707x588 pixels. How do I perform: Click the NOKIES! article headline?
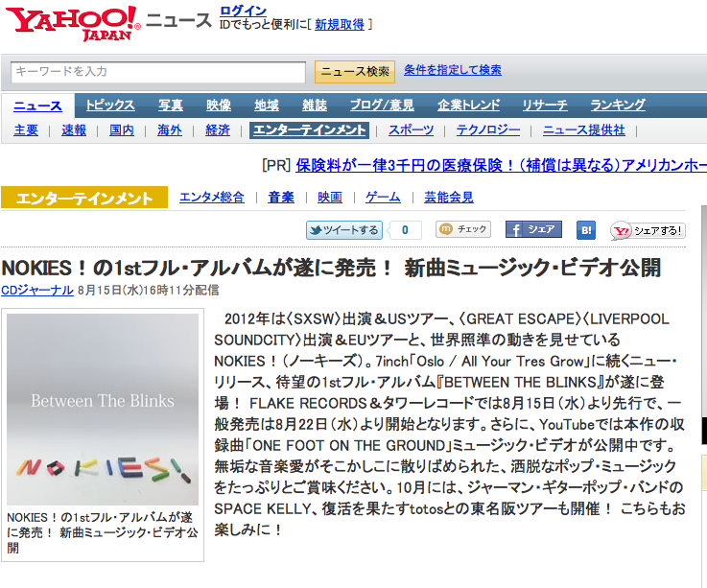pyautogui.click(x=331, y=268)
